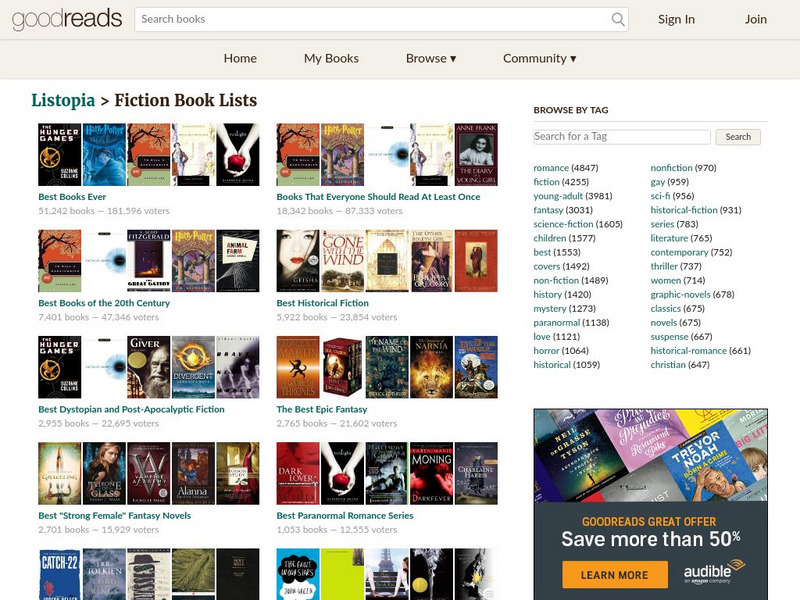Click the Gone with the Wind cover
Viewport: 800px width, 600px height.
(x=342, y=261)
